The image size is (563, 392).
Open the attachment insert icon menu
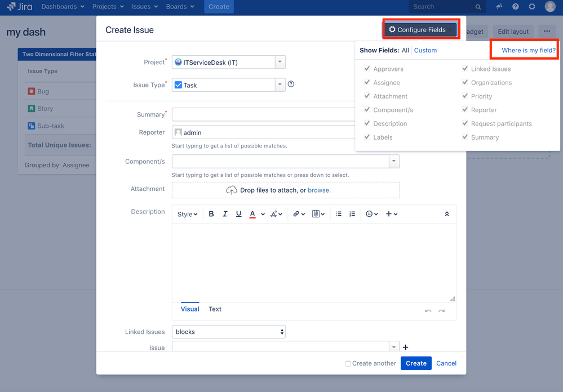click(318, 214)
